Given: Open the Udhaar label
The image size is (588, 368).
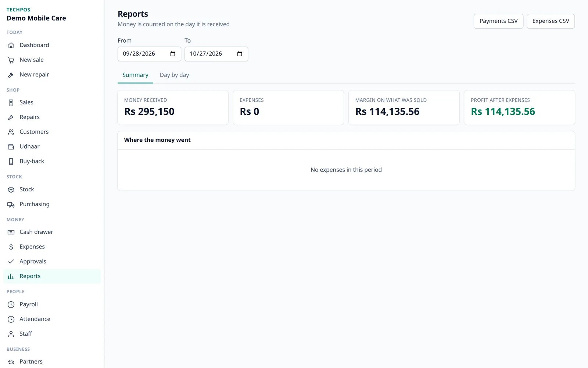Looking at the screenshot, I should [x=29, y=147].
